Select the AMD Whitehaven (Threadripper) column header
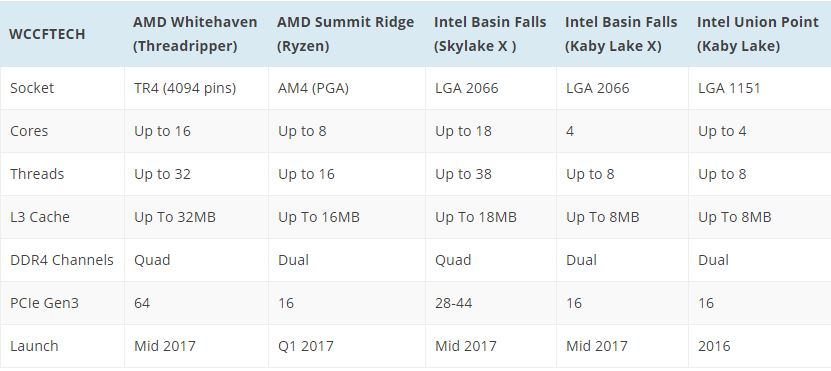 pyautogui.click(x=195, y=34)
